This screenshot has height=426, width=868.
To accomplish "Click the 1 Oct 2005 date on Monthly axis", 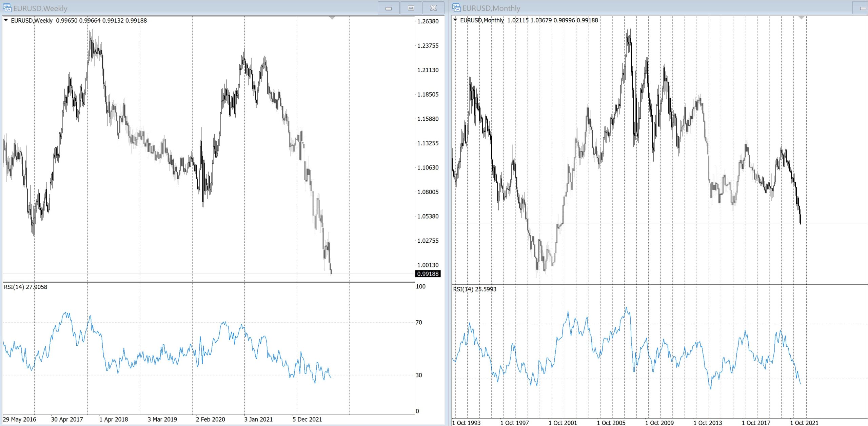I will point(611,423).
